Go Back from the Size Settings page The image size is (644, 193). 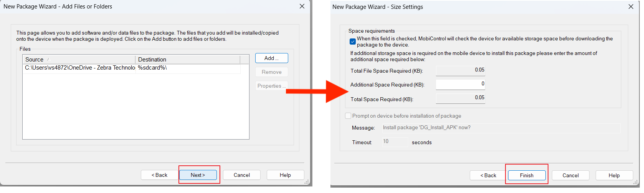488,175
